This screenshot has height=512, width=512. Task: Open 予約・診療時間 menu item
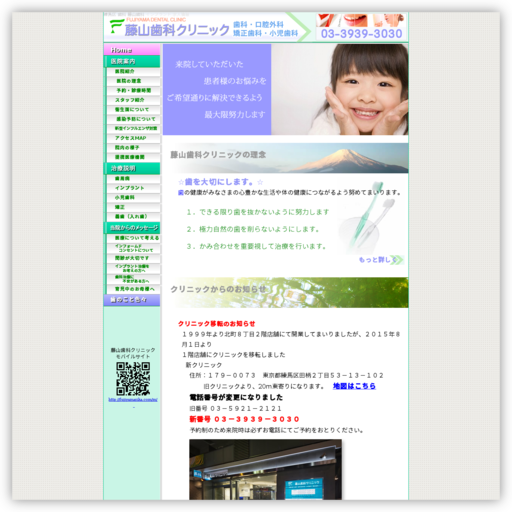pos(133,91)
